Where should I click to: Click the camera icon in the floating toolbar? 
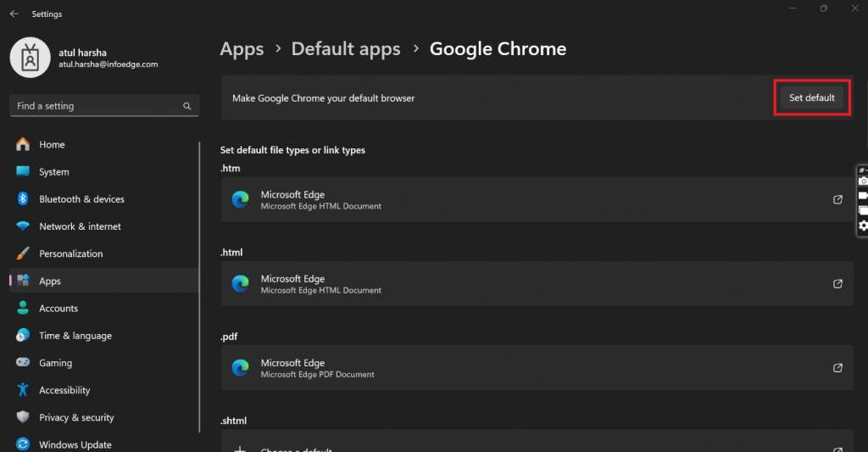(863, 181)
